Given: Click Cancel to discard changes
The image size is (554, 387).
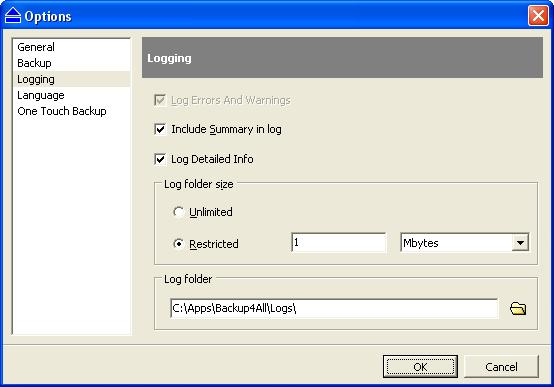Looking at the screenshot, I should coord(501,367).
